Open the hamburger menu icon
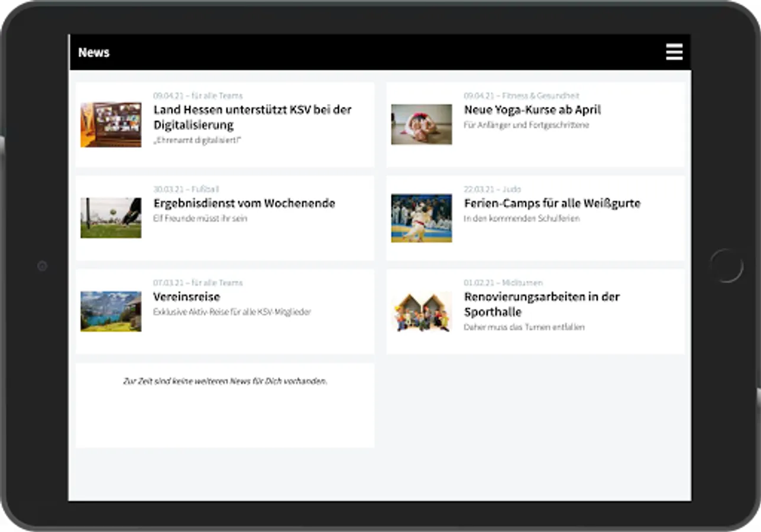 674,52
